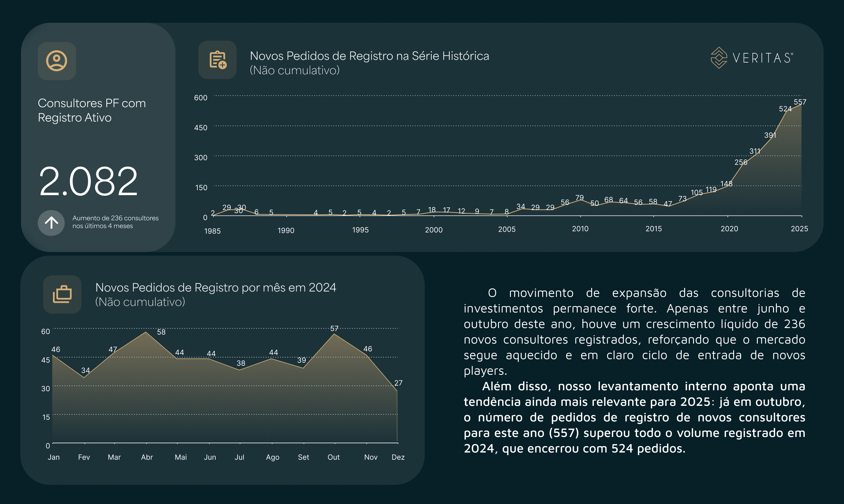Click the Abr month label
Screen dimensions: 844x504
147,457
